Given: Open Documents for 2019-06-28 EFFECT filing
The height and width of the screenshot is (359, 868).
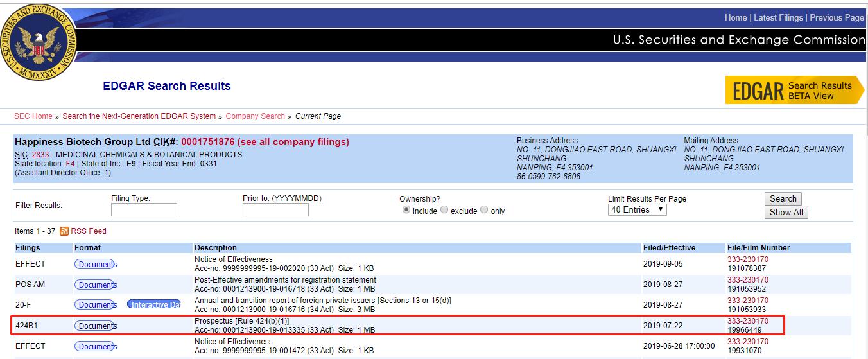Looking at the screenshot, I should point(96,346).
